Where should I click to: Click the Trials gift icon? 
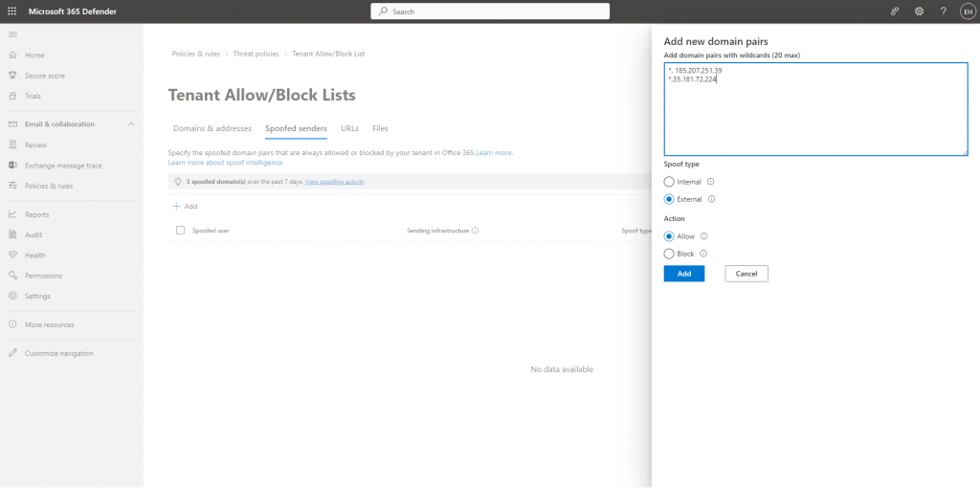click(12, 97)
